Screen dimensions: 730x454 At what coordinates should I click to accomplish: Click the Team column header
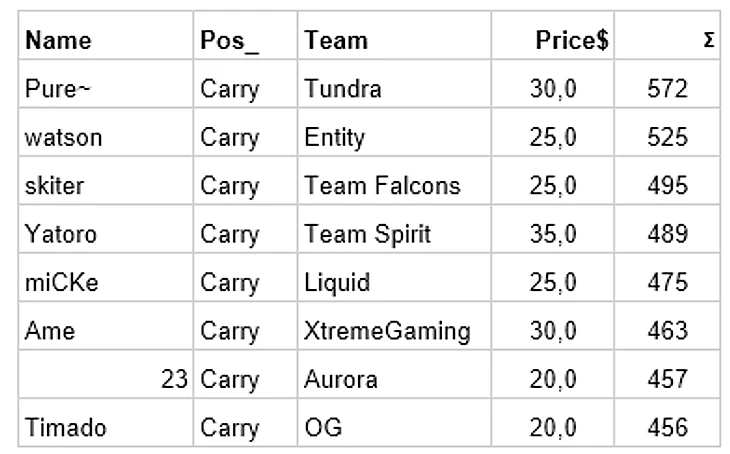(394, 36)
